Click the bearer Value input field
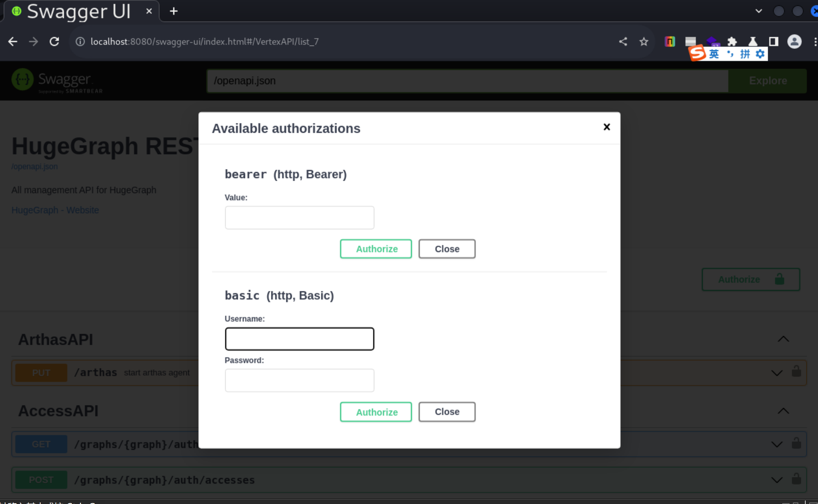The image size is (818, 504). coord(299,217)
